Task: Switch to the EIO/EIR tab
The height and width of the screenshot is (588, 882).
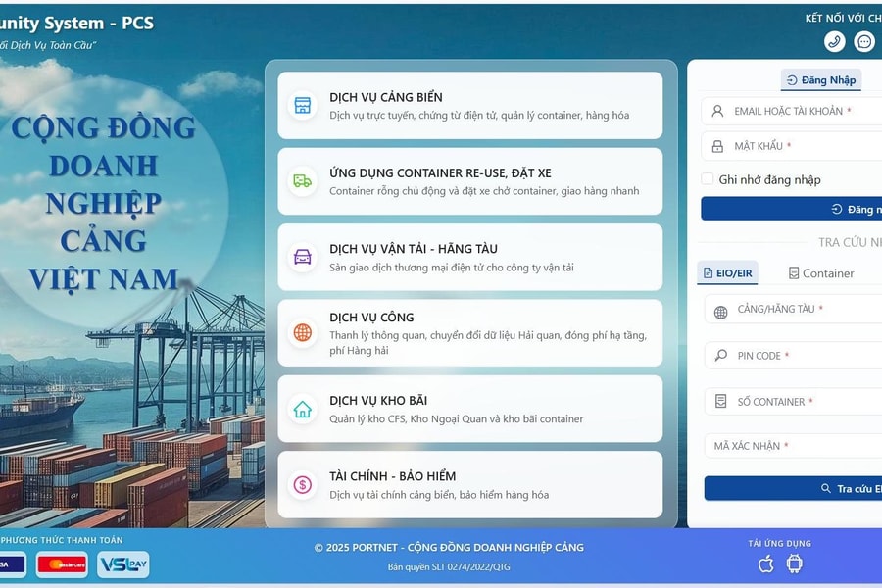Action: tap(727, 273)
